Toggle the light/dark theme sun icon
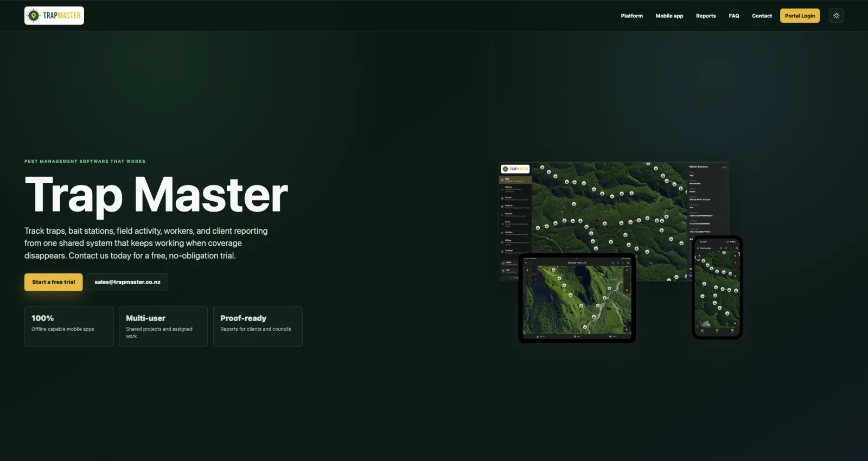This screenshot has width=868, height=461. pos(836,16)
